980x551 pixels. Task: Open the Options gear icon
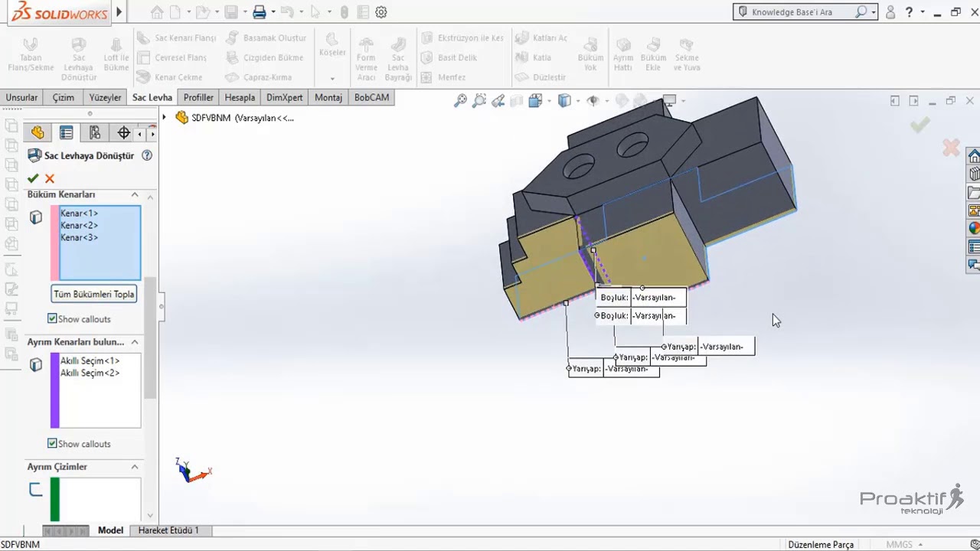[381, 12]
